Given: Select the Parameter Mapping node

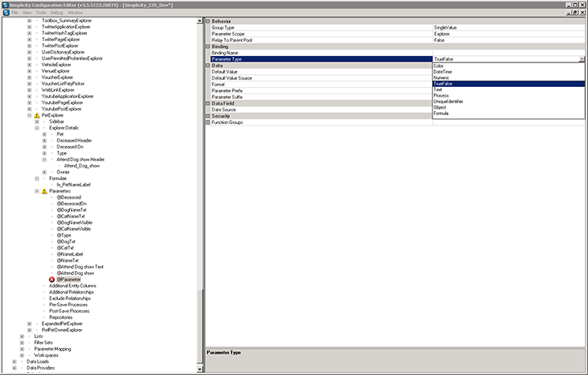Looking at the screenshot, I should 52,349.
